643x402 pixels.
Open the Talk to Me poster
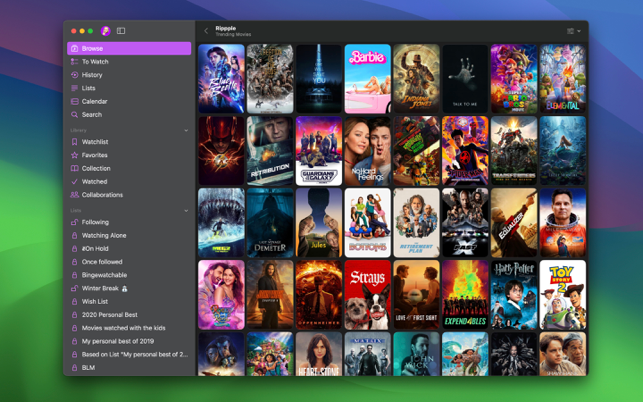coord(465,79)
